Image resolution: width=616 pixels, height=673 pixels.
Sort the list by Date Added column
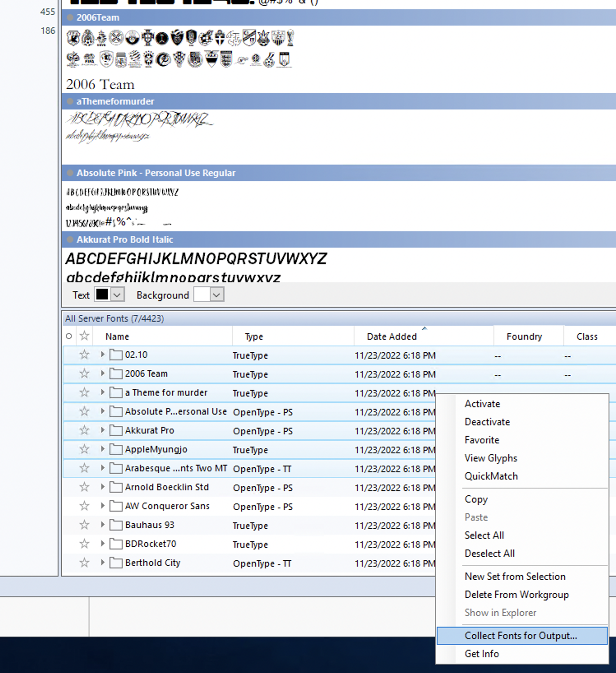click(x=391, y=336)
